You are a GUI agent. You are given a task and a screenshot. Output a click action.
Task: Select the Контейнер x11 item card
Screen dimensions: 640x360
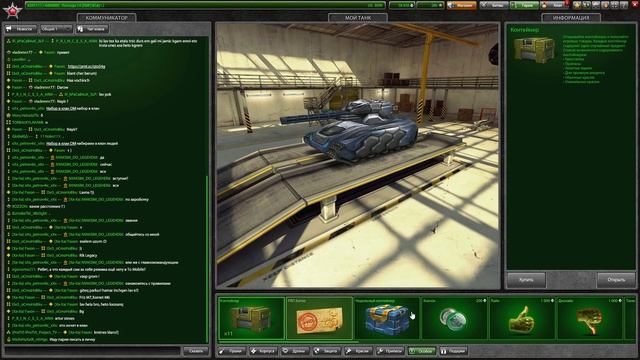tap(251, 318)
